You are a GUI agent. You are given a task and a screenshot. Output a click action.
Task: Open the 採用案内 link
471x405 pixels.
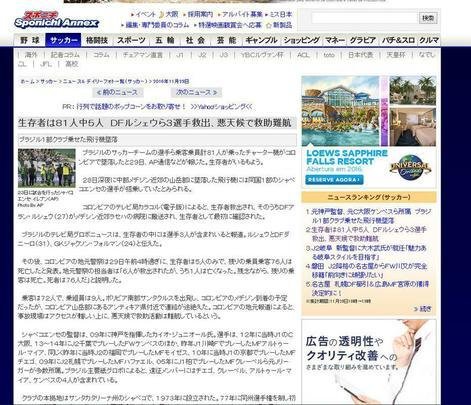tap(200, 15)
